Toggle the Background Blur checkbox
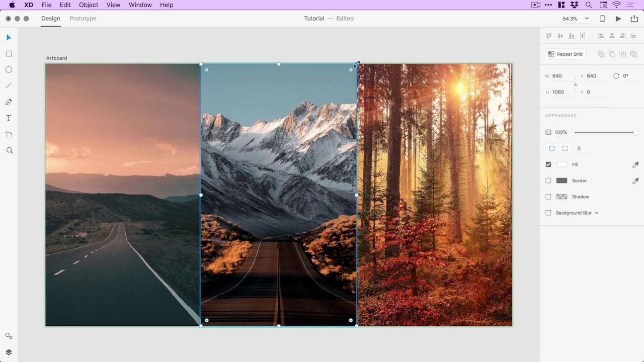The image size is (644, 362). pos(548,213)
